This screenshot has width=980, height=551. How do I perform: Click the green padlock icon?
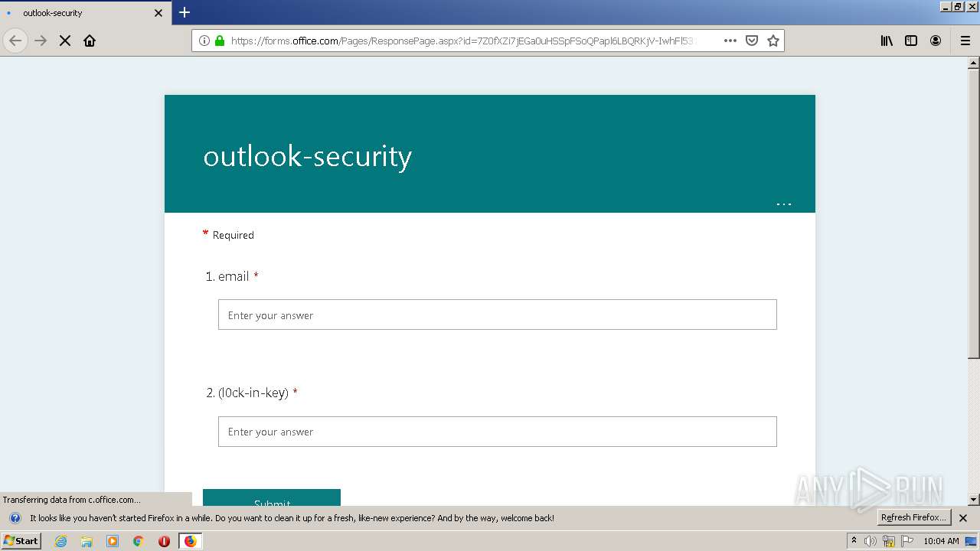click(x=220, y=41)
